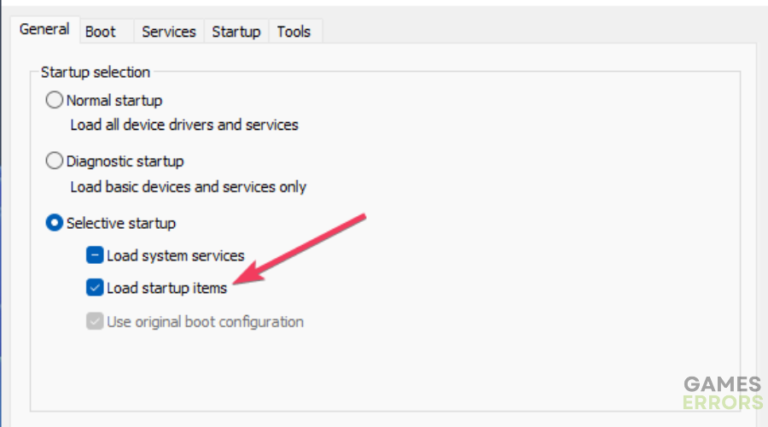Select the Startup tab
Screen dimensions: 768x427
236,32
